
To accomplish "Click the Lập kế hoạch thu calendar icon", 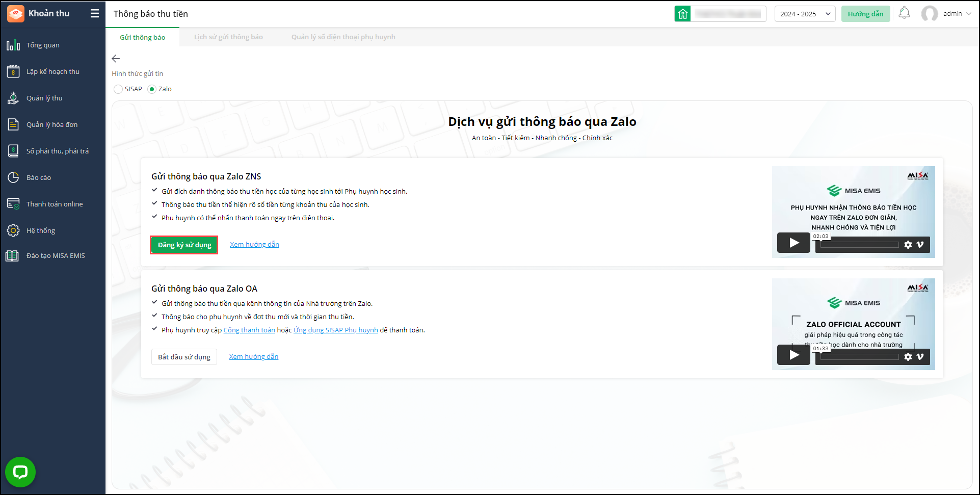I will (13, 71).
